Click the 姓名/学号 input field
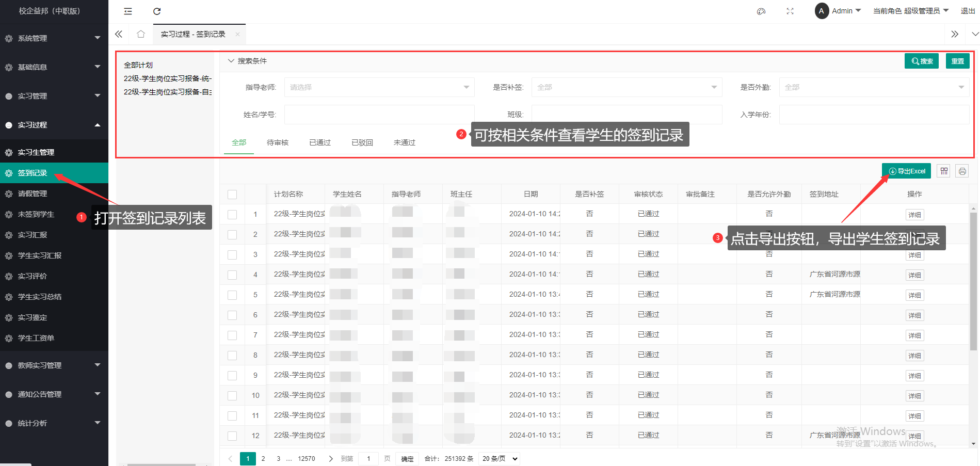 (379, 115)
